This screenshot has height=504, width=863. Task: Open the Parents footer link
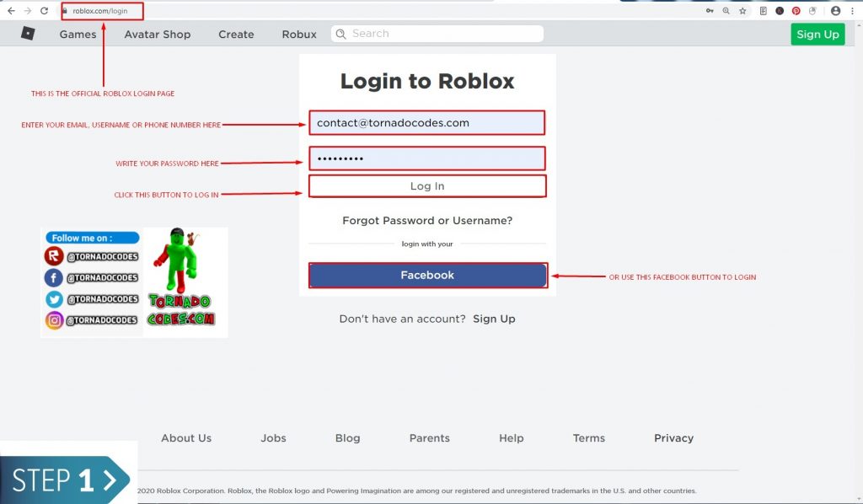(429, 438)
